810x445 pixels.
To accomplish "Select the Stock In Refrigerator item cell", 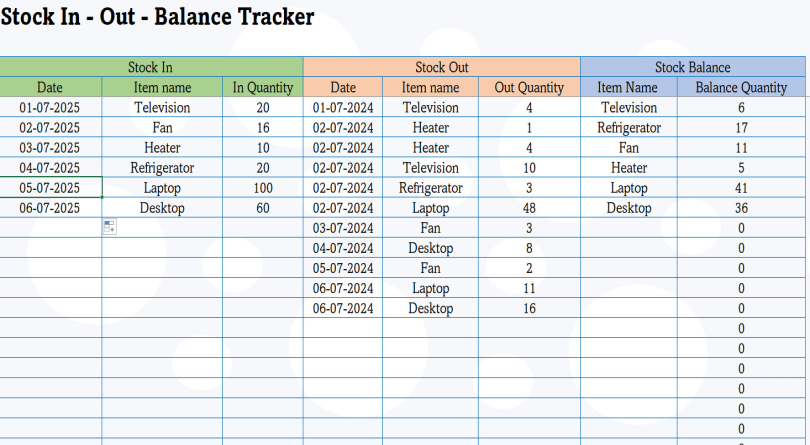I will (162, 168).
